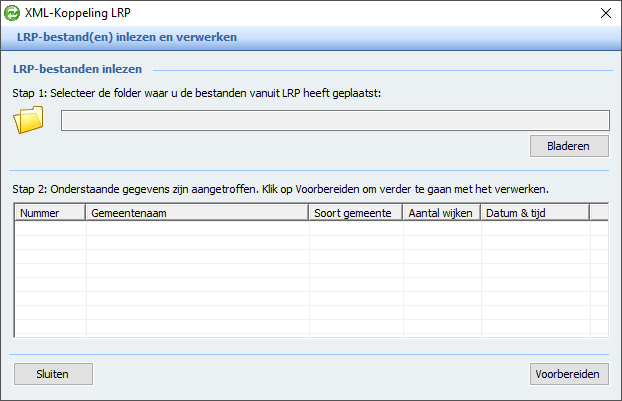The height and width of the screenshot is (401, 622).
Task: Click the blank header cell after Datum & tijd
Action: tap(599, 213)
